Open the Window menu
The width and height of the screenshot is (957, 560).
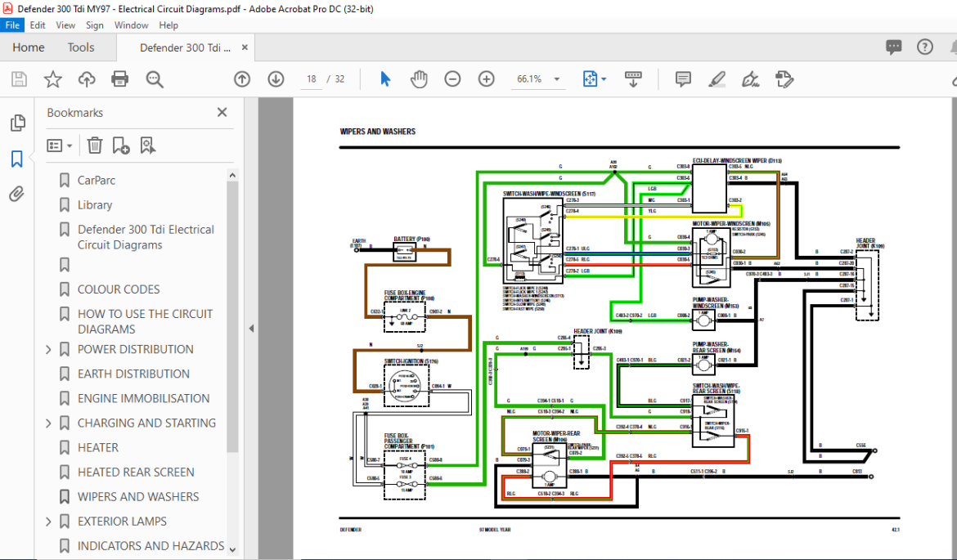point(131,25)
